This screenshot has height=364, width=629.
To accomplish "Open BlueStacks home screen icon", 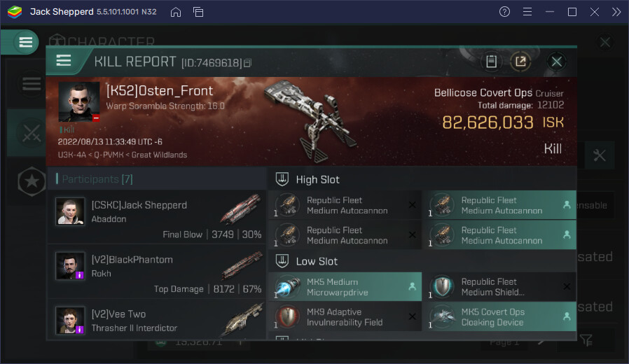I will (x=176, y=12).
